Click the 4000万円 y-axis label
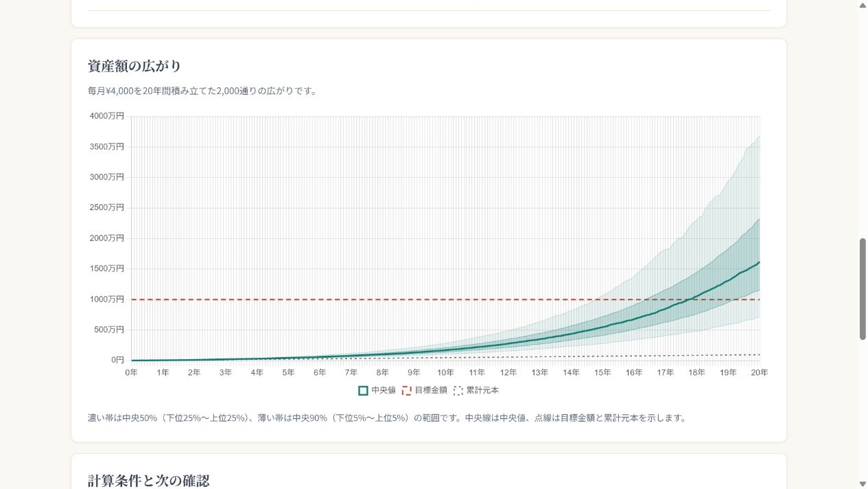Viewport: 868px width, 489px height. click(x=107, y=116)
